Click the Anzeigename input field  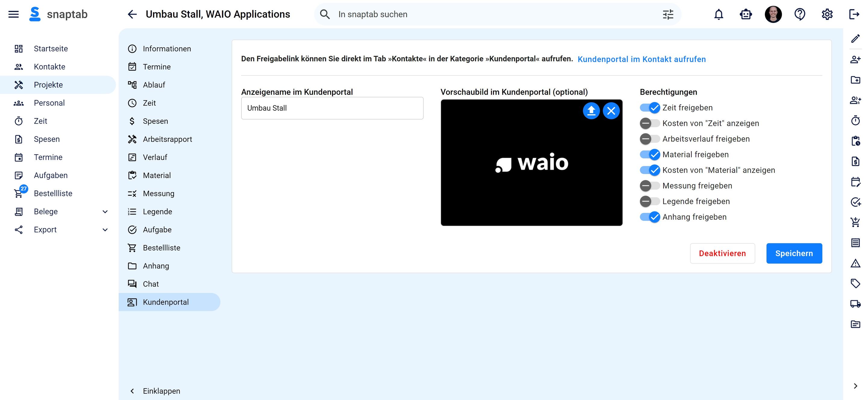[x=332, y=108]
